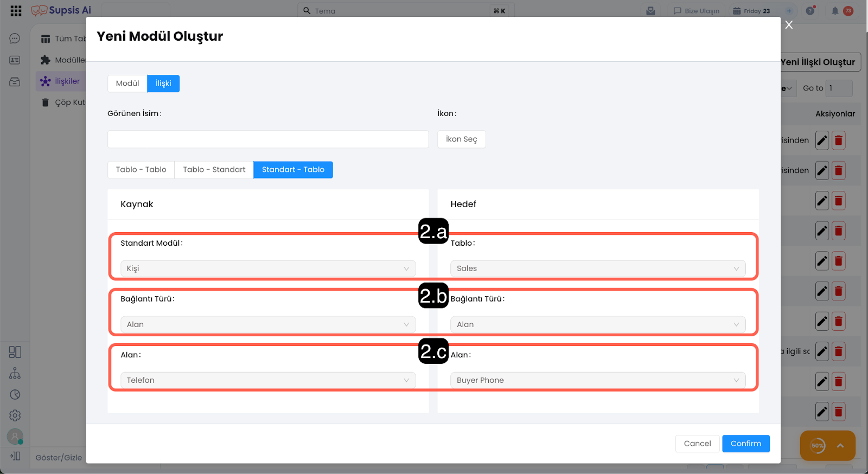The image size is (868, 474).
Task: Click the Confirm button
Action: (x=745, y=444)
